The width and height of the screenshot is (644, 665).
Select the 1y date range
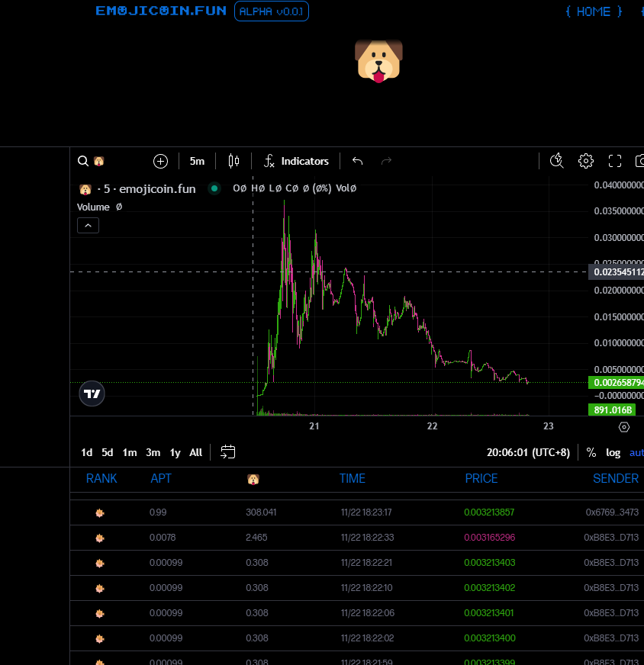click(175, 452)
